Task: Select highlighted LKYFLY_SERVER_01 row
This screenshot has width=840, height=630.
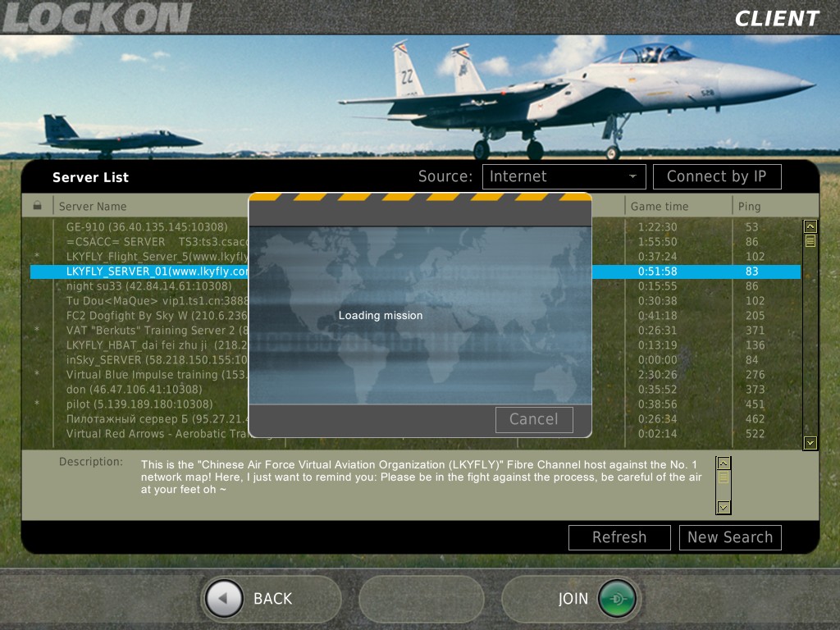Action: coord(415,272)
